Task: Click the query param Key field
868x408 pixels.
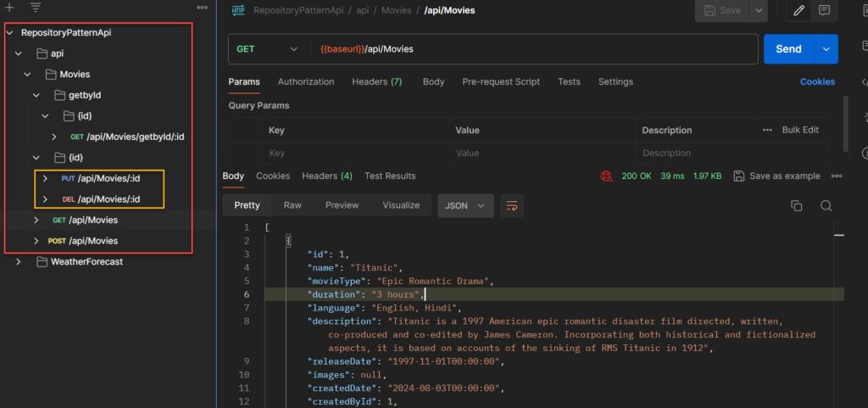Action: point(355,153)
